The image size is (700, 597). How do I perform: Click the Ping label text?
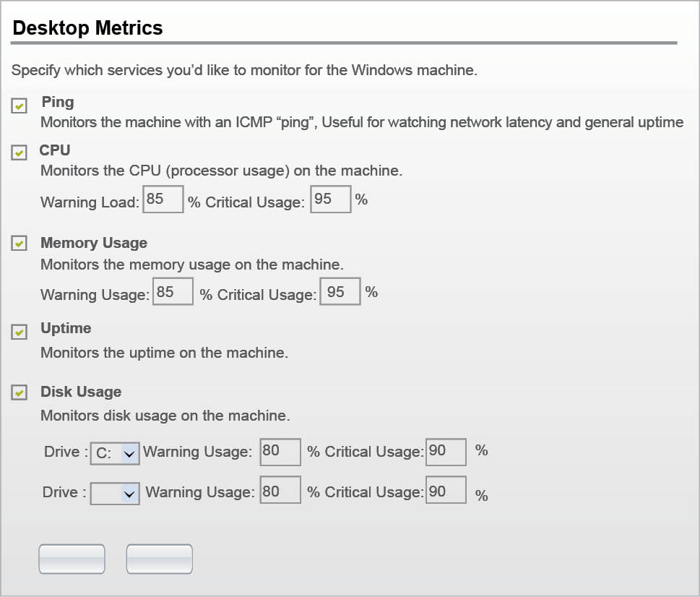[x=58, y=103]
